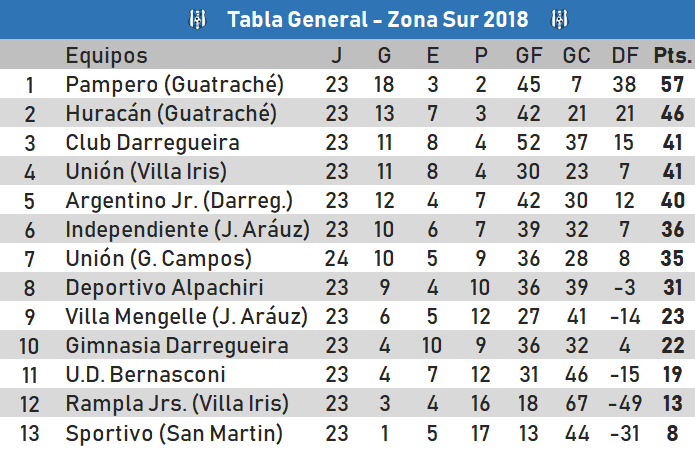Screen dimensions: 695x451
Task: Select U.D. Bernasconi in the standings
Action: 145,374
